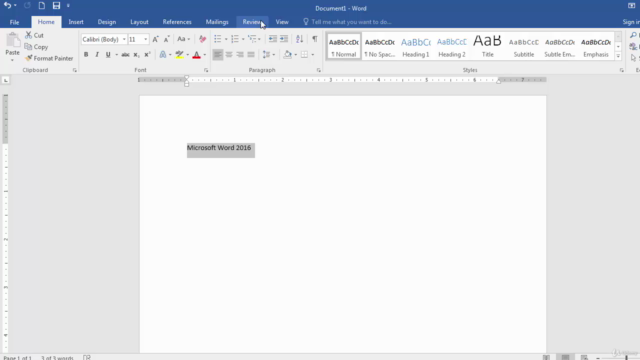The image size is (640, 360).
Task: Apply the red font color
Action: (196, 54)
